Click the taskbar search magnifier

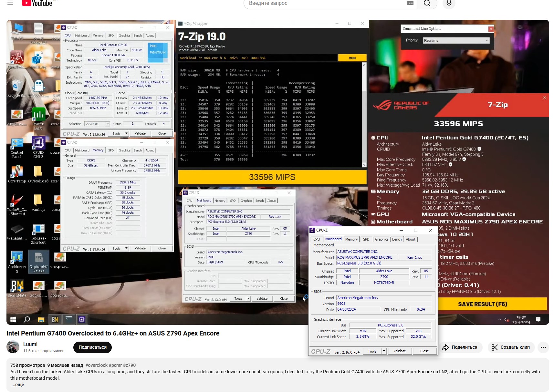pyautogui.click(x=27, y=319)
